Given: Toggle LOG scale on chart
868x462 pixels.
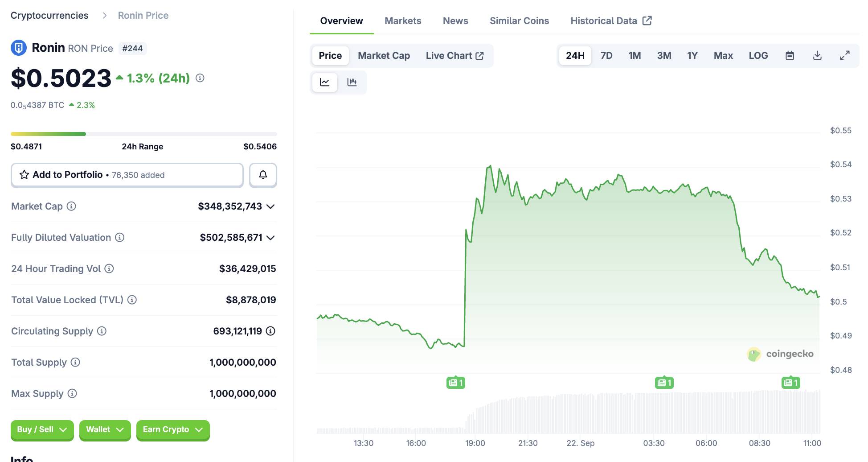Looking at the screenshot, I should 758,56.
